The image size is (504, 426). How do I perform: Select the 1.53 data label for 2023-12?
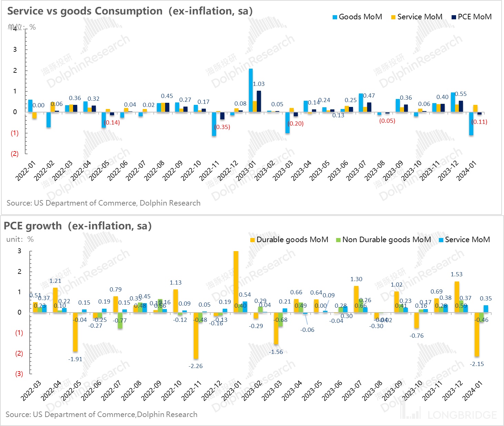(456, 274)
